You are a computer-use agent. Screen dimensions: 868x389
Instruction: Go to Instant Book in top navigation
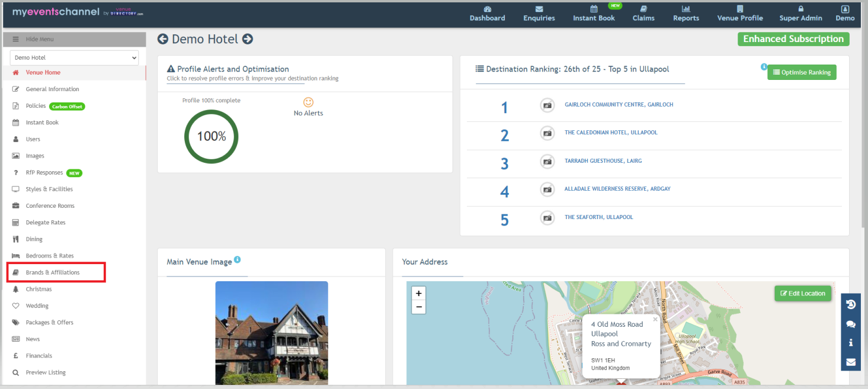tap(594, 14)
